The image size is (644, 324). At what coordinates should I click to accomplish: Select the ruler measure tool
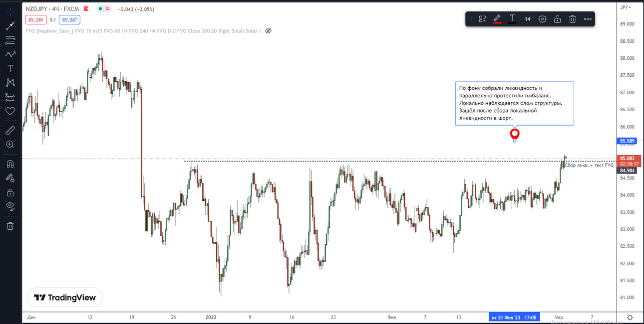tap(10, 131)
